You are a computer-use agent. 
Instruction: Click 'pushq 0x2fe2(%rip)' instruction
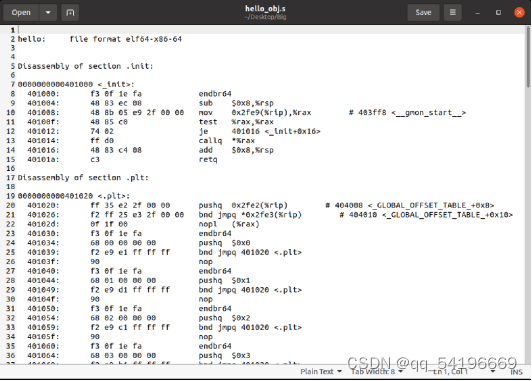tap(243, 205)
